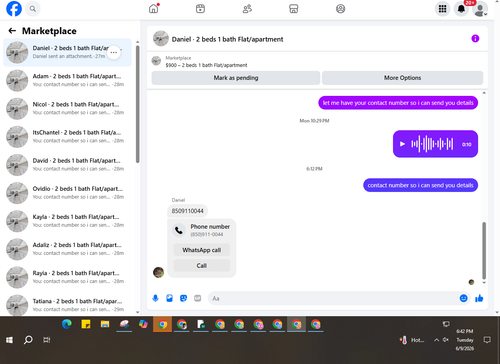
Task: Open the Reels video icon
Action: coord(200,9)
